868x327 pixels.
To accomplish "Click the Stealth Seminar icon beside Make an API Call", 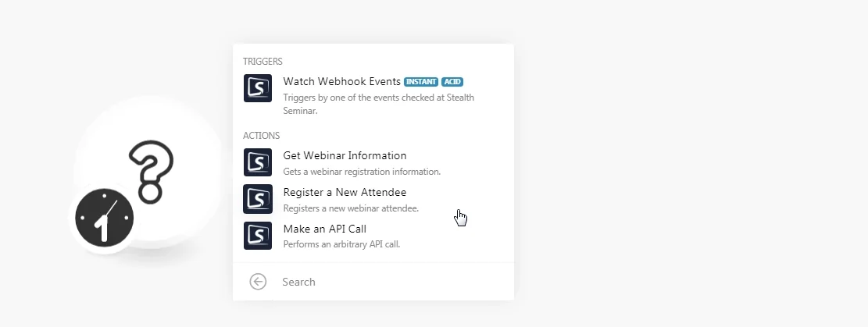I will click(x=257, y=235).
